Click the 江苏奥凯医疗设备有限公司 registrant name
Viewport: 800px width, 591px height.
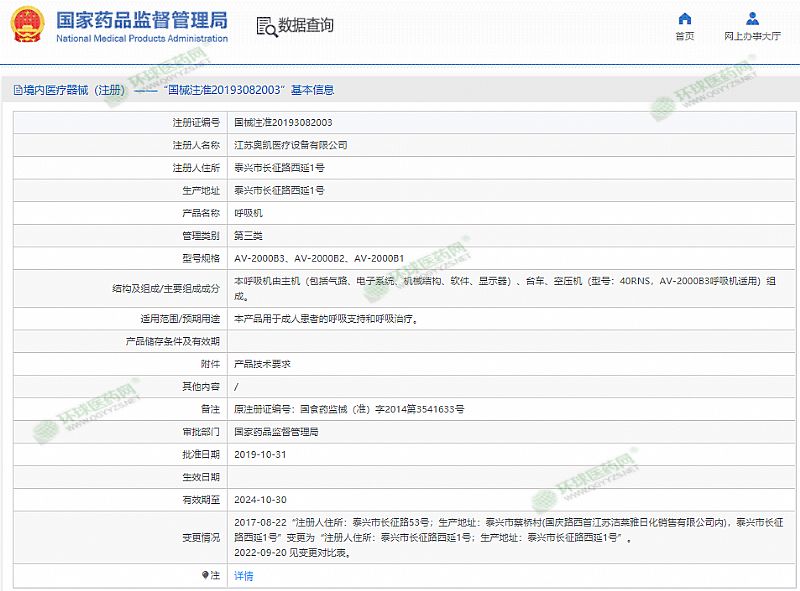click(x=290, y=145)
